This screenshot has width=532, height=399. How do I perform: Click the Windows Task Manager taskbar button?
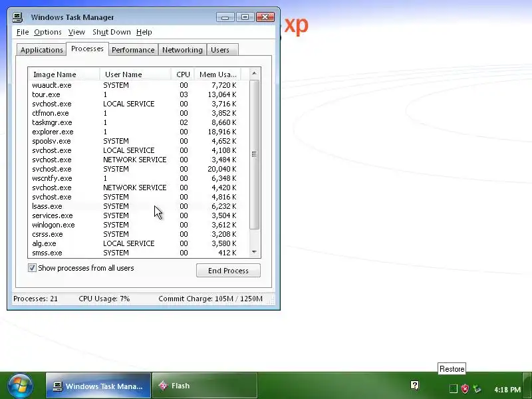tap(98, 386)
